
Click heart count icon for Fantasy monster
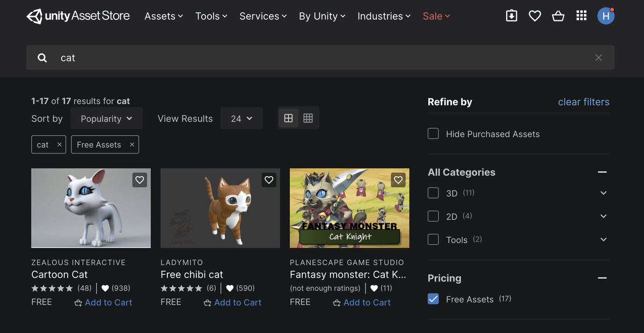pos(374,288)
